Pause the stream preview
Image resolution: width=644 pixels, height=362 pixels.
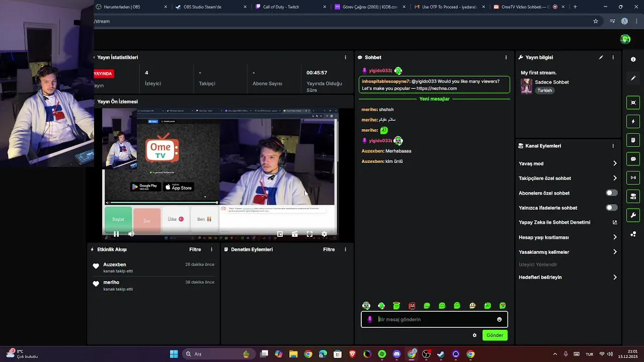click(116, 234)
